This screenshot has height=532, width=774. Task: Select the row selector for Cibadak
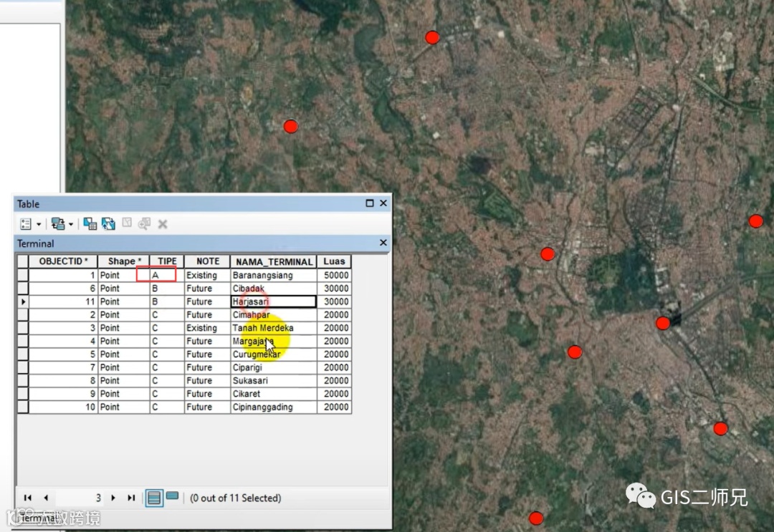pyautogui.click(x=23, y=289)
